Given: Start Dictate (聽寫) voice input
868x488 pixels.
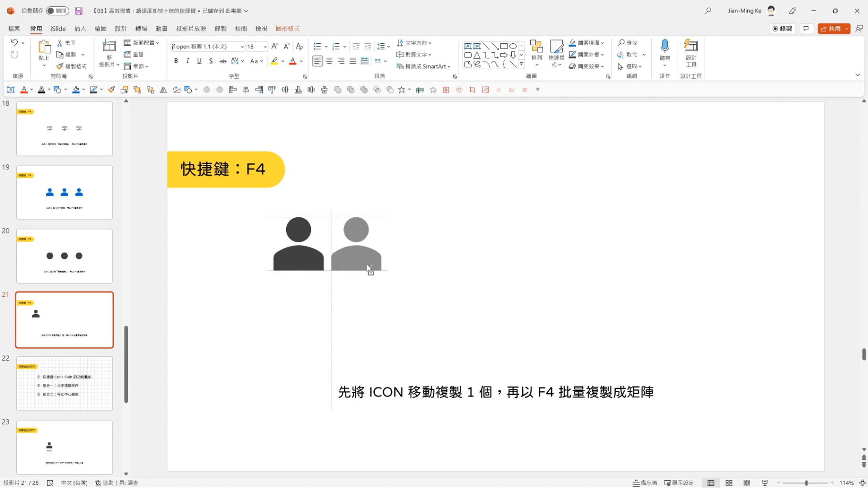Looking at the screenshot, I should point(664,50).
